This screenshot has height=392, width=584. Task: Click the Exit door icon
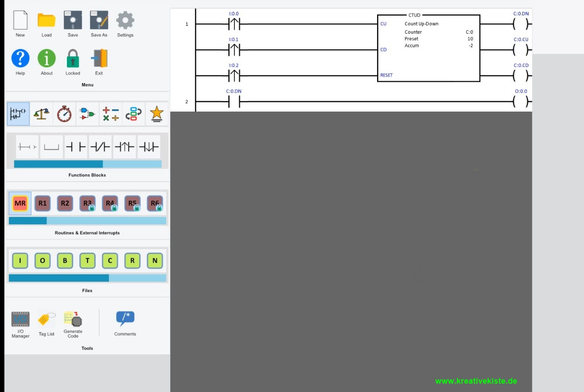pyautogui.click(x=99, y=59)
